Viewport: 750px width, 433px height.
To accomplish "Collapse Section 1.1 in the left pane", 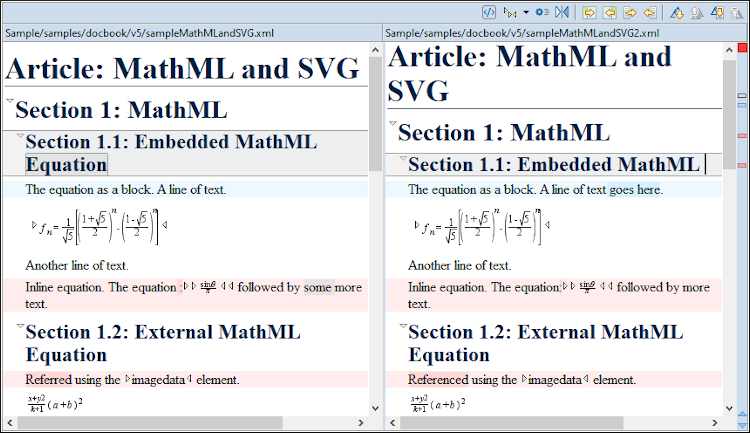I will (19, 136).
